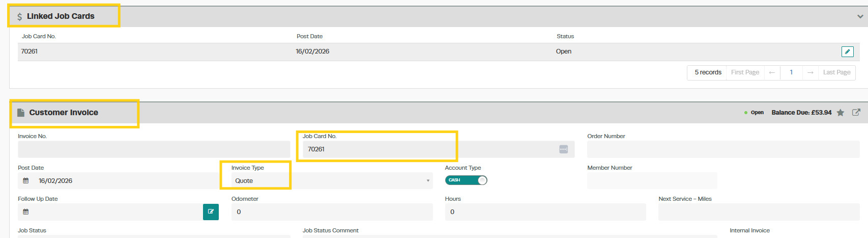Click the Linked Job Cards panel title
The width and height of the screenshot is (868, 238).
(x=61, y=16)
